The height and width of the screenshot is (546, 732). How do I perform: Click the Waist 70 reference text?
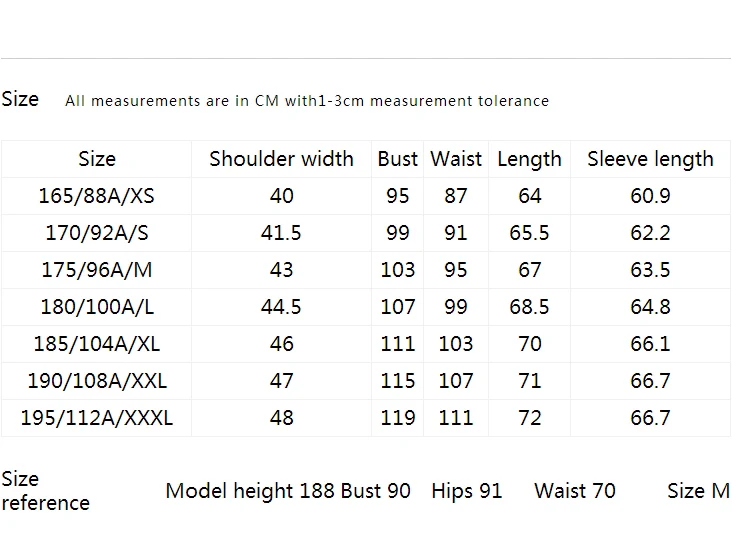tap(575, 491)
